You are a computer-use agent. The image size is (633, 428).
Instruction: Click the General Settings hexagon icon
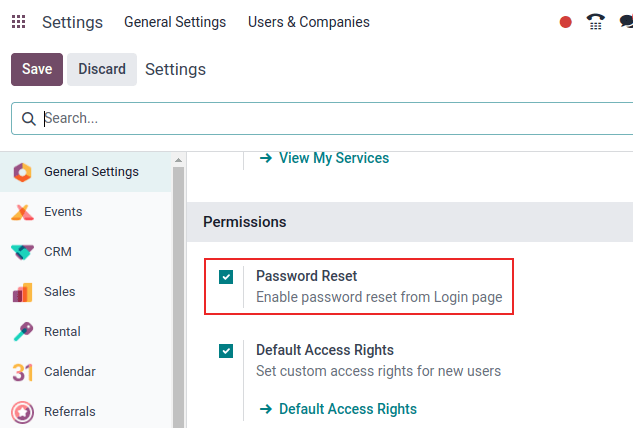(22, 172)
